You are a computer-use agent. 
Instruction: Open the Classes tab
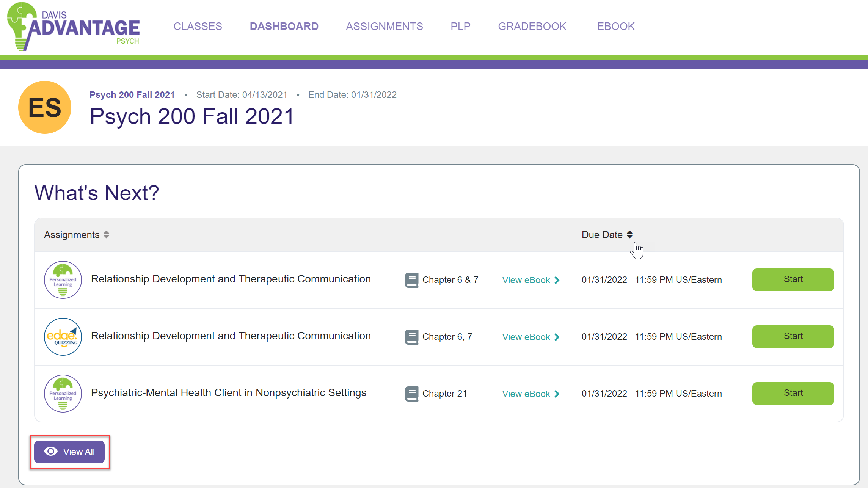198,26
